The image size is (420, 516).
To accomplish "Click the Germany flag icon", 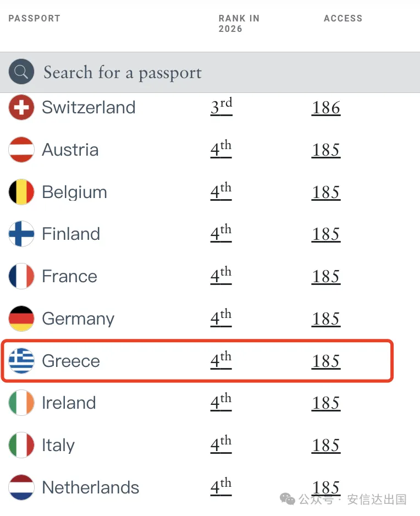I will (x=21, y=319).
